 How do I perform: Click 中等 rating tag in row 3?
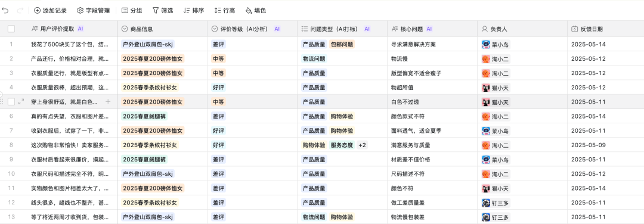218,73
